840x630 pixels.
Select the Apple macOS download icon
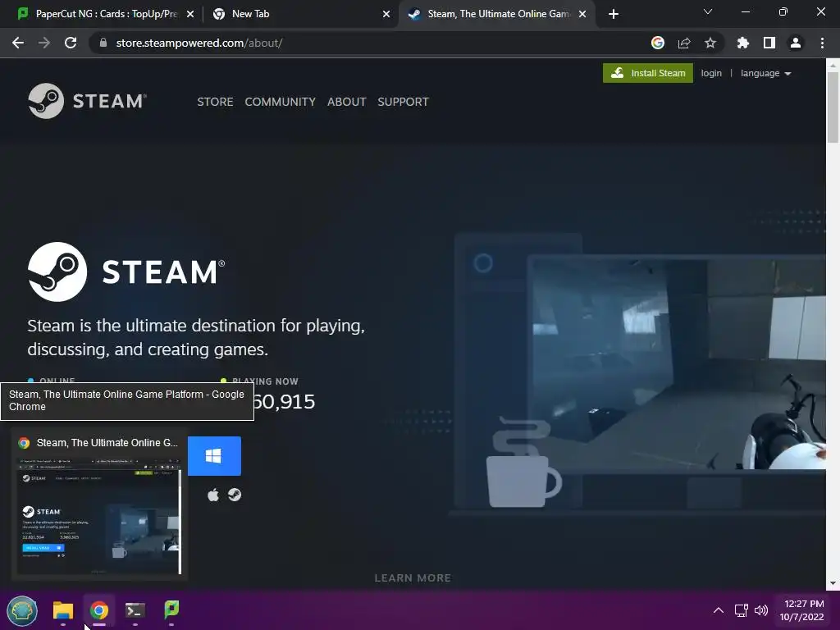[x=213, y=495]
